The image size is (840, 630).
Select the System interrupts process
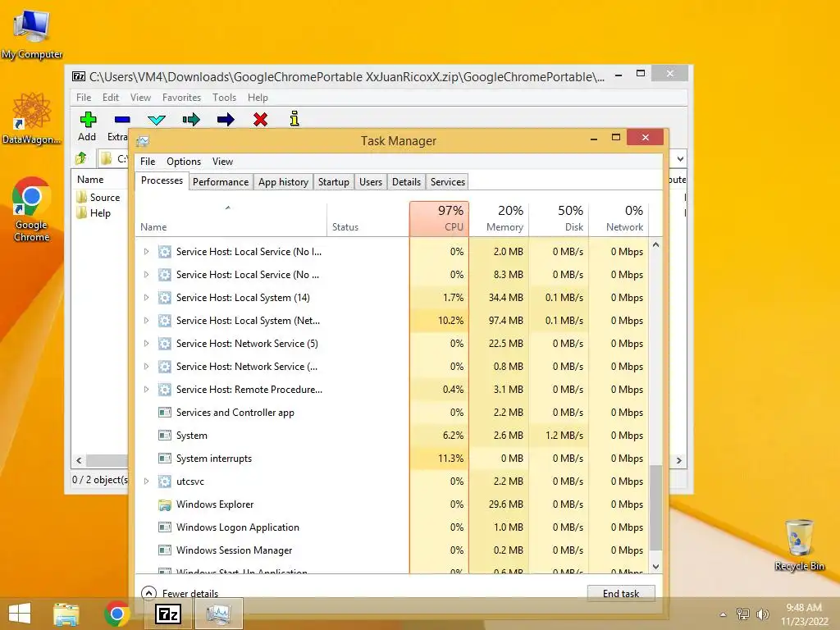point(392,459)
